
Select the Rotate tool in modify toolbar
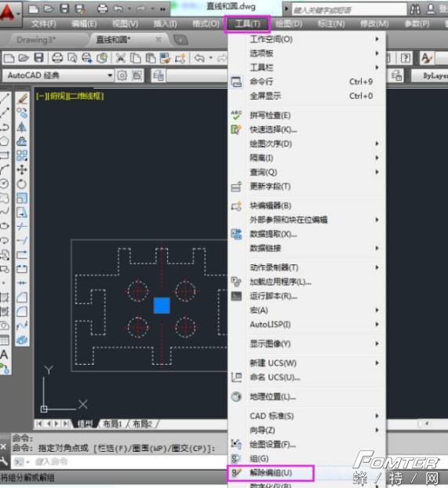coord(22,184)
